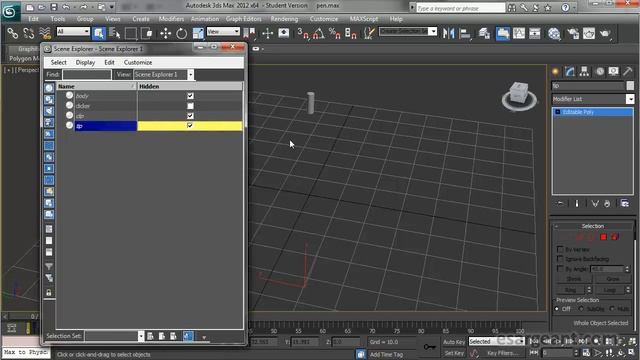Enable the By Angle checkbox
Viewport: 640px width, 360px height.
coord(560,269)
